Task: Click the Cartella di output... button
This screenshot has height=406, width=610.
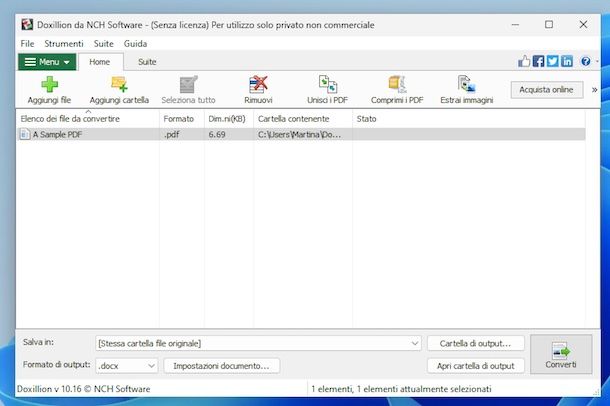Action: click(475, 343)
